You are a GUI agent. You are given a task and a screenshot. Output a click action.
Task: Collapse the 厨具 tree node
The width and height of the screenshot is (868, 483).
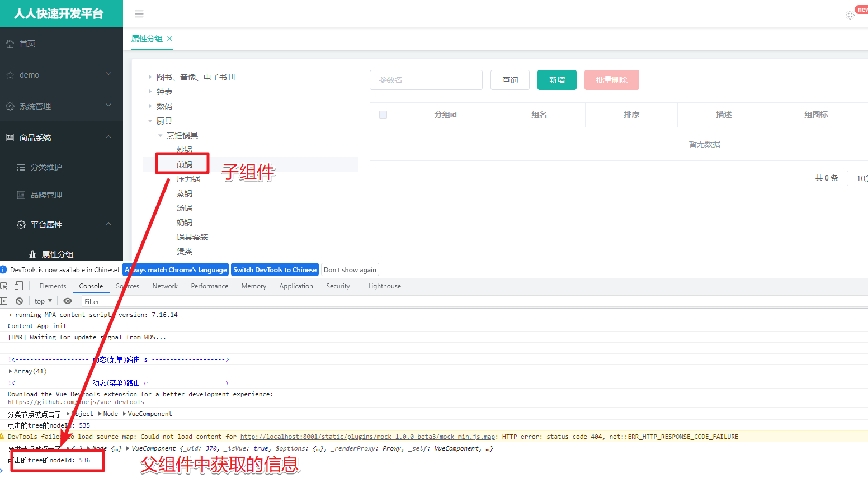(150, 121)
